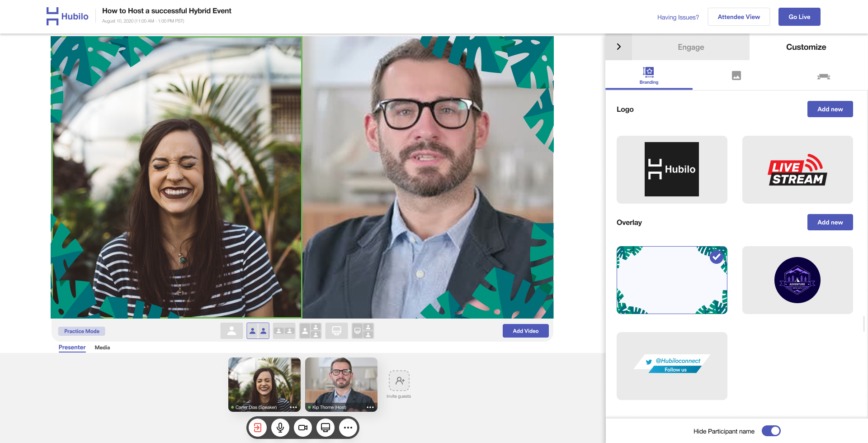Click the Invite guests icon

(x=399, y=381)
